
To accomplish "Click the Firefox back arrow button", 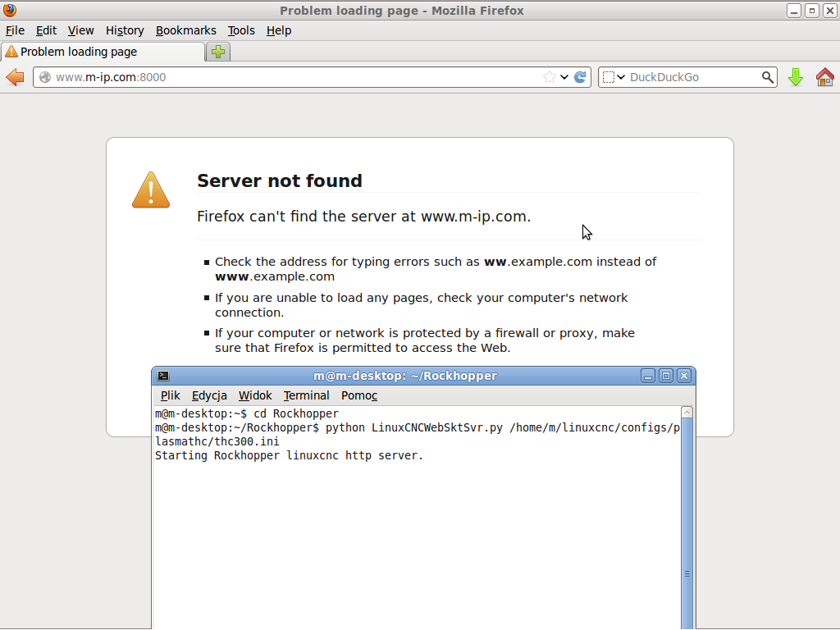I will pyautogui.click(x=15, y=77).
